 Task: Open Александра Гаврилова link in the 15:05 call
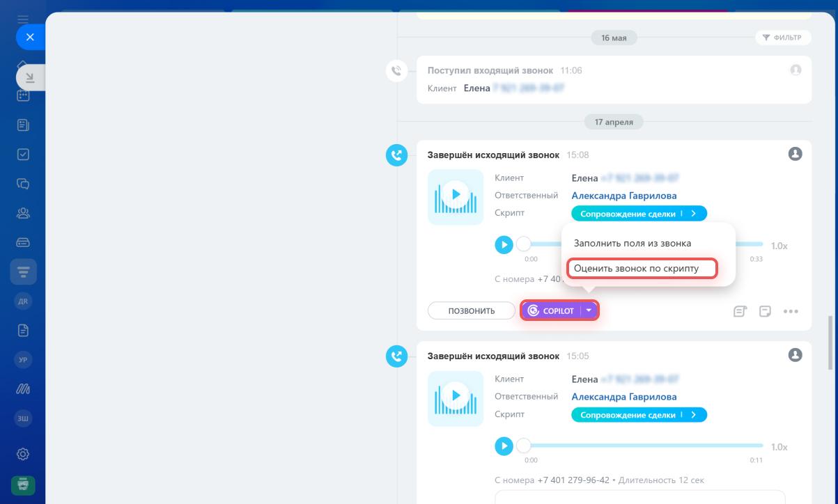(x=623, y=397)
